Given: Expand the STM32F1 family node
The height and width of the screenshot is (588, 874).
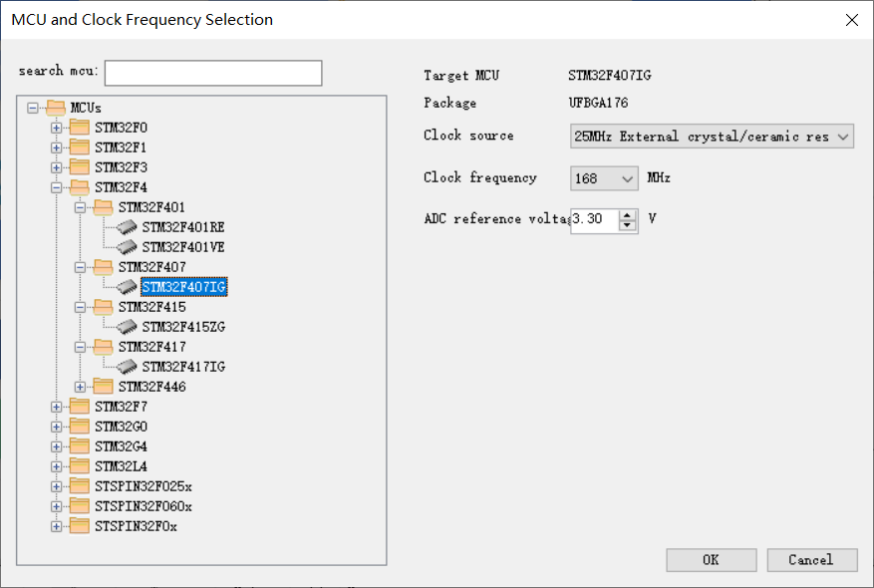Looking at the screenshot, I should click(x=56, y=147).
